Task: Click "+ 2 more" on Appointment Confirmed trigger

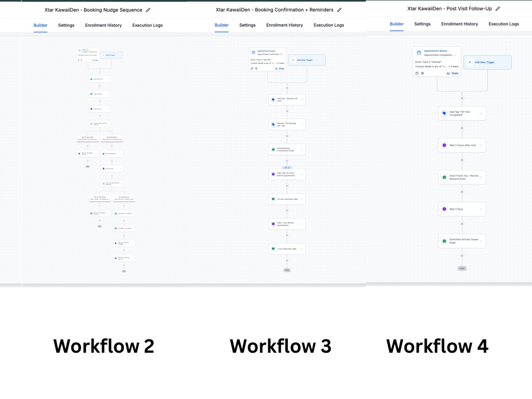Action: click(x=280, y=63)
